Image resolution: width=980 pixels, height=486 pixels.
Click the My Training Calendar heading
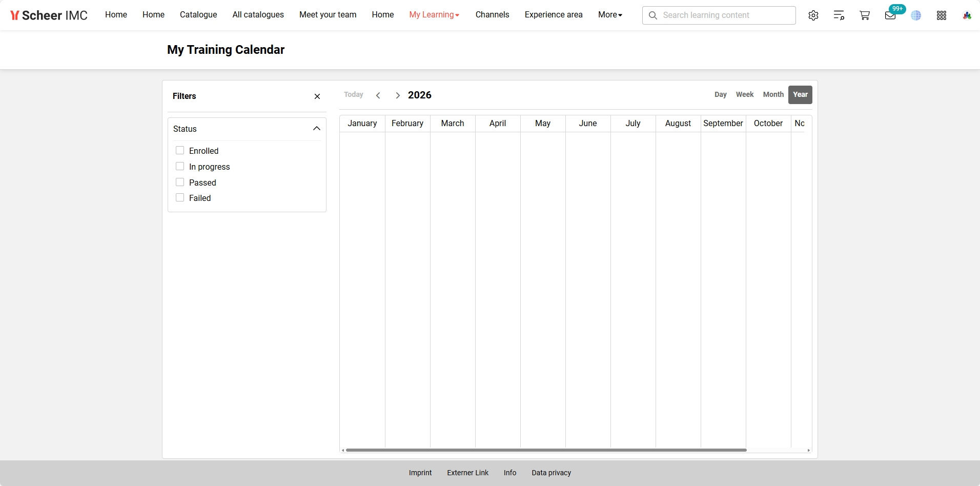(x=226, y=50)
